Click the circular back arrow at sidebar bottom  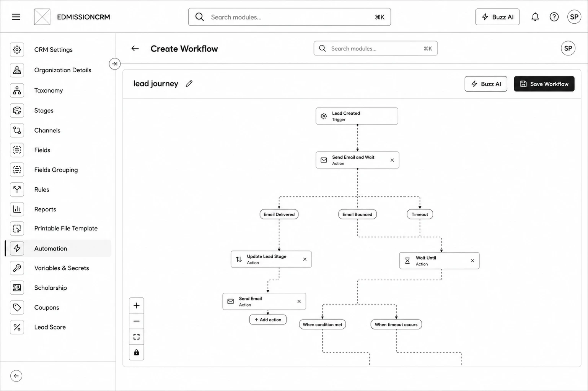(x=16, y=376)
